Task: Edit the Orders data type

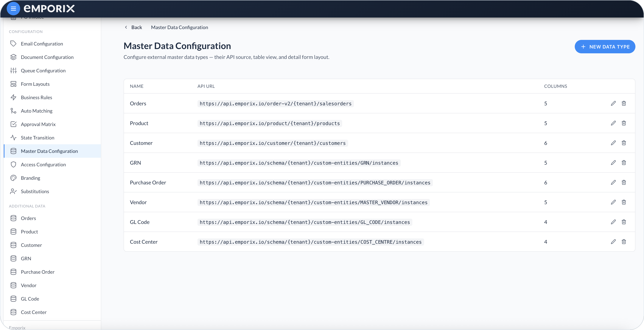Action: point(613,103)
